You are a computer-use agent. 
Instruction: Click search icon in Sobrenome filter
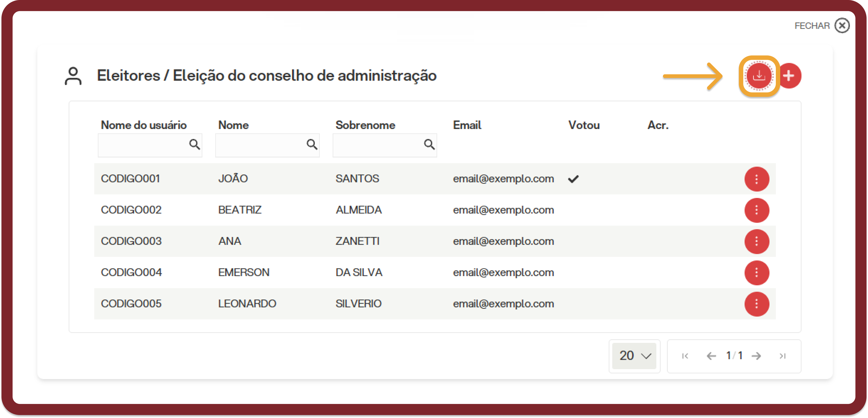click(429, 145)
